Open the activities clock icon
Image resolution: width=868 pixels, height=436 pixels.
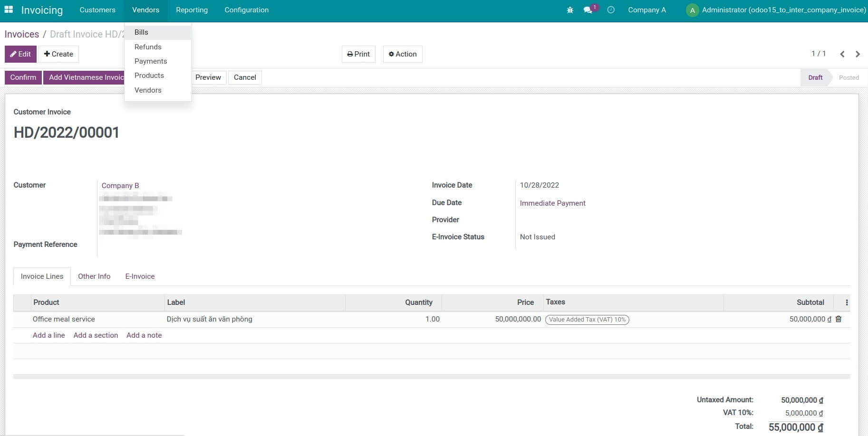611,9
